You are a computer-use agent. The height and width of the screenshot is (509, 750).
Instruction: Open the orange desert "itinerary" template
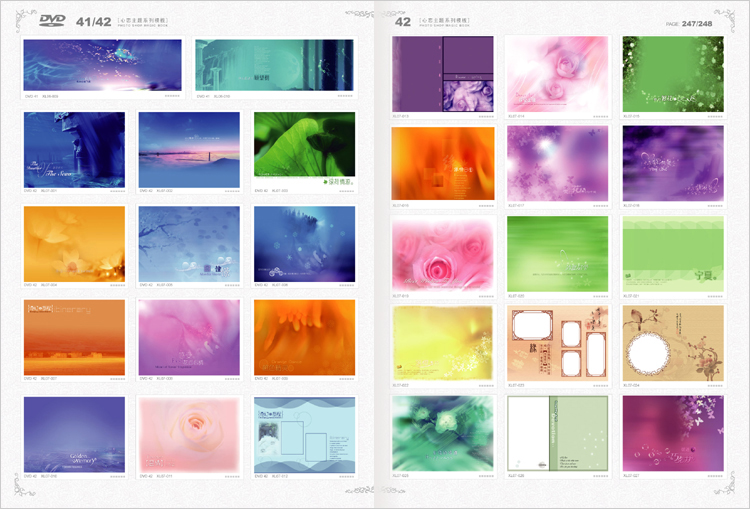[x=75, y=338]
